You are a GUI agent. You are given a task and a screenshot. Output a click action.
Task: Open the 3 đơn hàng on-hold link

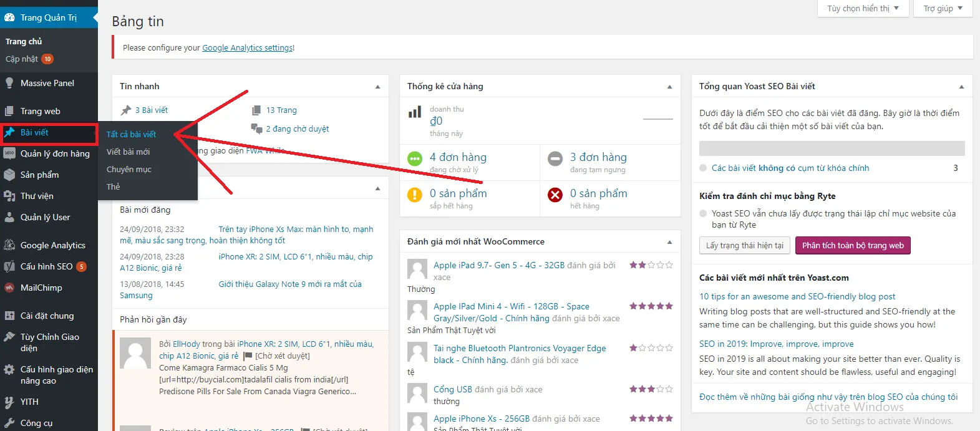tap(598, 157)
